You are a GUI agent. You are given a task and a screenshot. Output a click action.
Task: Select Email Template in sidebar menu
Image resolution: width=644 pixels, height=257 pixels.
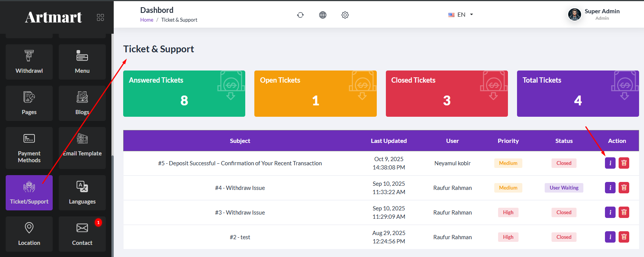tap(82, 147)
